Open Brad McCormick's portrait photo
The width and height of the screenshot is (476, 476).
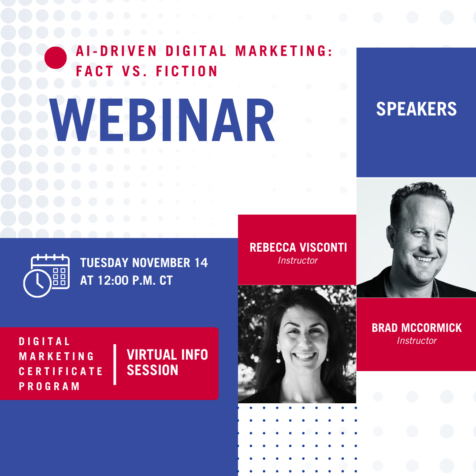tap(416, 238)
